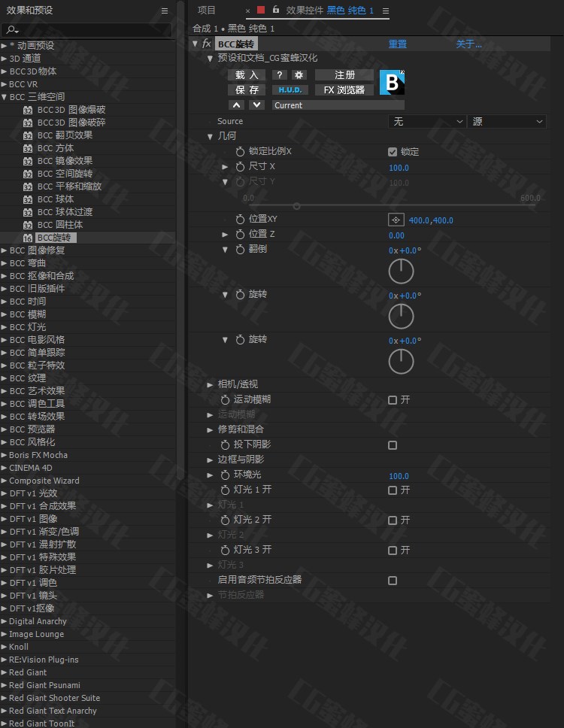Collapse the 几何 group
The height and width of the screenshot is (728, 564).
[210, 137]
